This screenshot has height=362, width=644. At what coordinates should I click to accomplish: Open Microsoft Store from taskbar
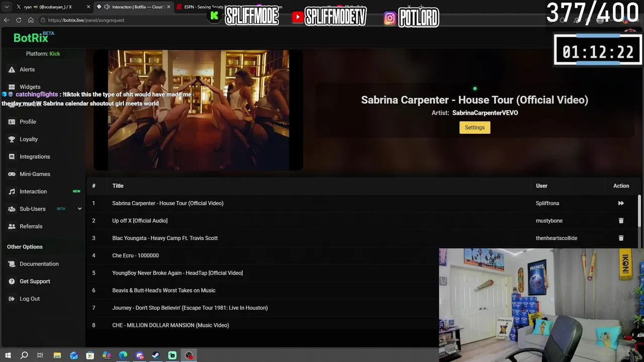(x=90, y=355)
